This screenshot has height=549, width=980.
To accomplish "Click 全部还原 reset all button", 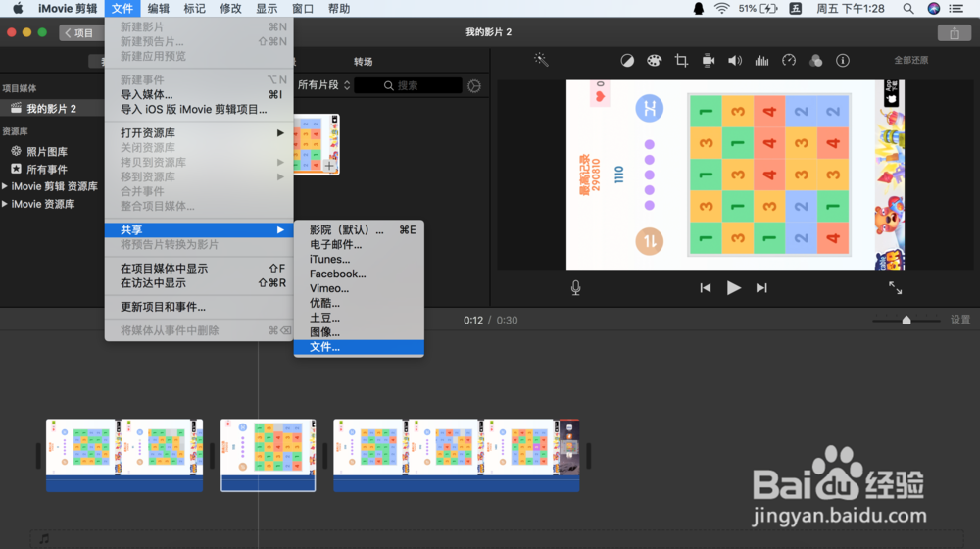I will (x=910, y=60).
